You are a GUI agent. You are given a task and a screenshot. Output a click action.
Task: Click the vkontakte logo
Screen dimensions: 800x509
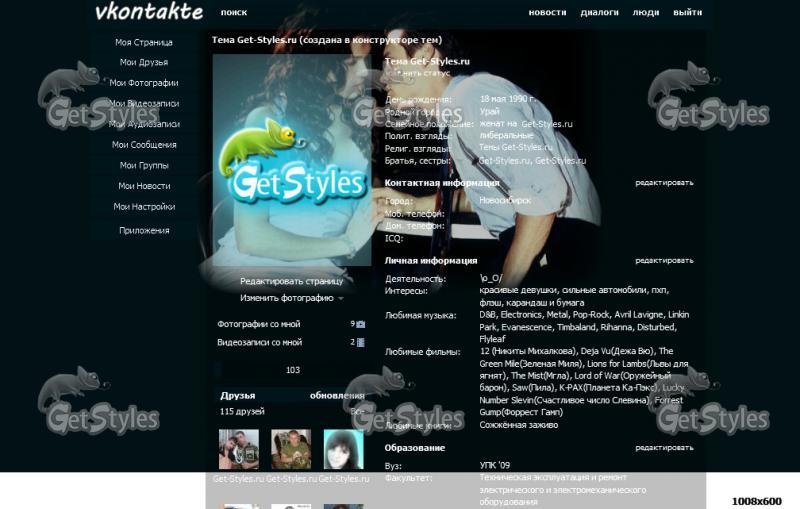pos(149,11)
